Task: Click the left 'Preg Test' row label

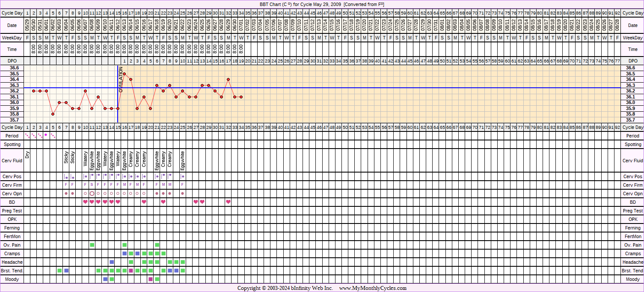Action: 12,211
